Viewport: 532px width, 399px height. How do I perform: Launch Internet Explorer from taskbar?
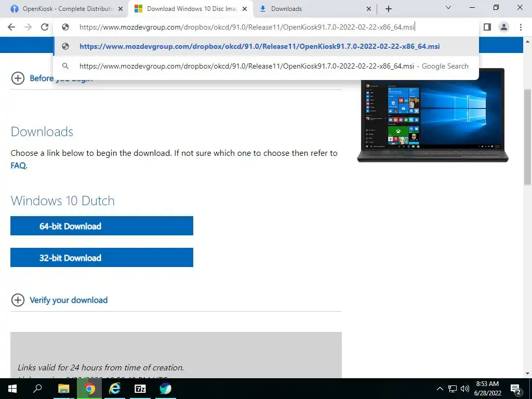tap(115, 389)
